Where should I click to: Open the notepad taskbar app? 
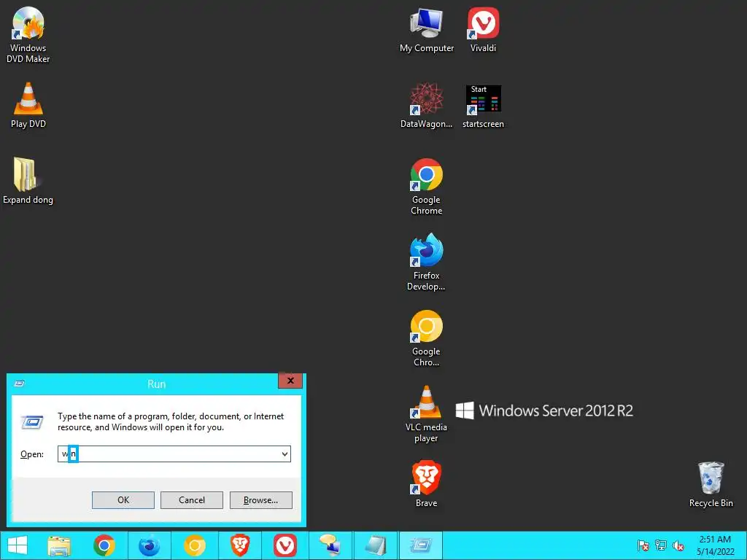pyautogui.click(x=376, y=545)
